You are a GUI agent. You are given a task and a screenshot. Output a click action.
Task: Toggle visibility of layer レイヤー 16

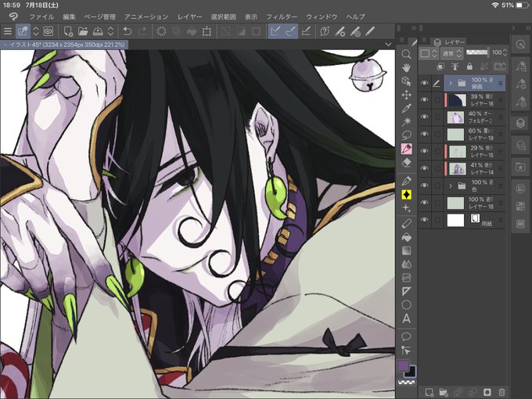(x=425, y=100)
